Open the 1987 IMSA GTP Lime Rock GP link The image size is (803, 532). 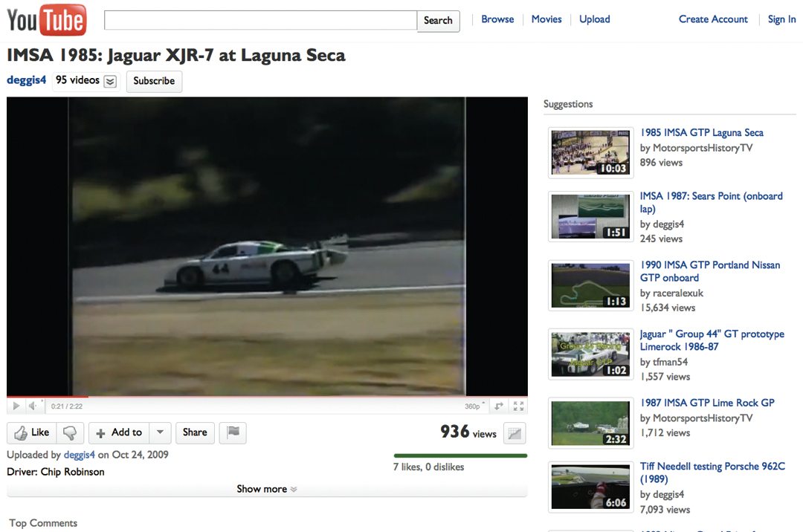click(707, 403)
